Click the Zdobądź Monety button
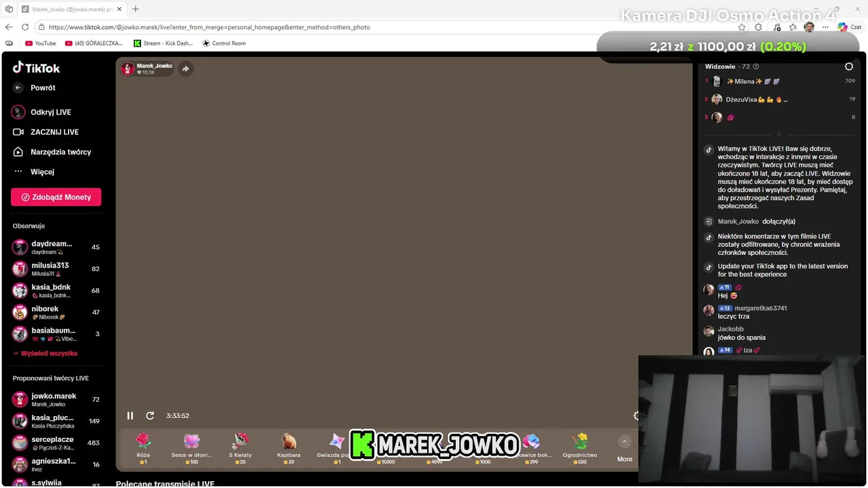Image resolution: width=868 pixels, height=488 pixels. click(x=56, y=197)
